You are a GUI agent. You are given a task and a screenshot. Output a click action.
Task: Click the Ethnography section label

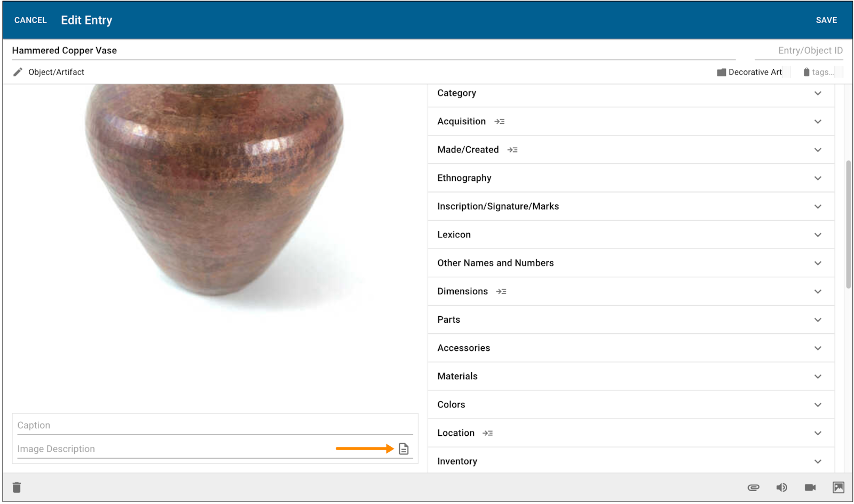point(464,178)
